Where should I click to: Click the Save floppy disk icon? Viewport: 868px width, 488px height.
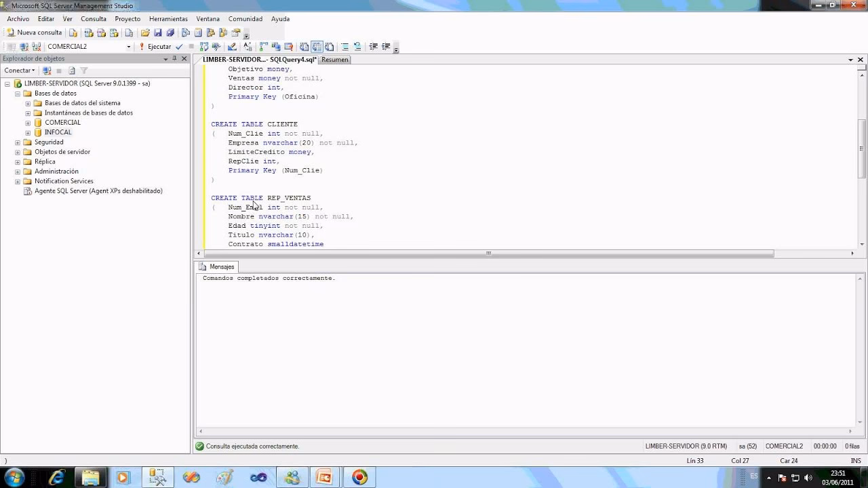point(158,33)
